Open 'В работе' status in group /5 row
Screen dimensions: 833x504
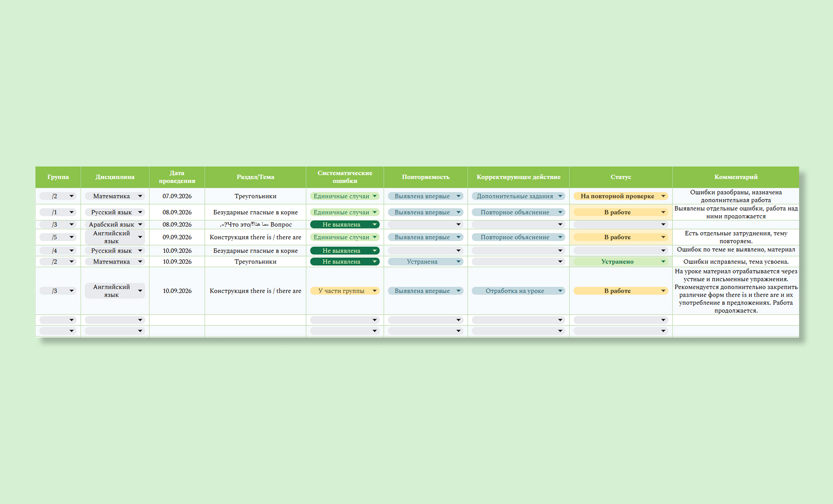point(621,237)
